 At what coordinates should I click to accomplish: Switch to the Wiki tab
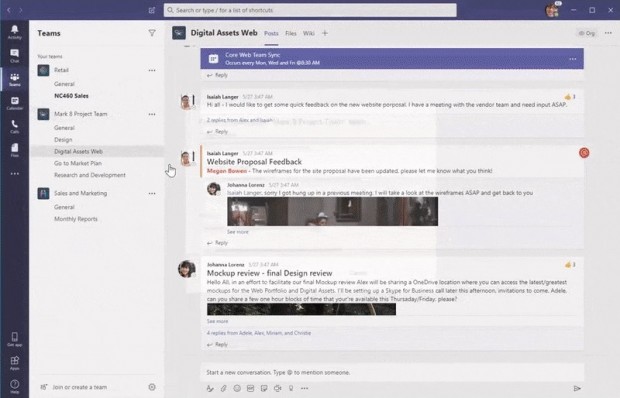coord(309,34)
